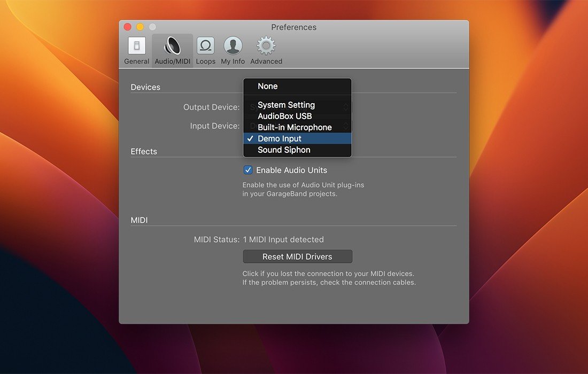Viewport: 588px width, 374px height.
Task: Select the Audio/MIDI speaker icon
Action: (172, 46)
